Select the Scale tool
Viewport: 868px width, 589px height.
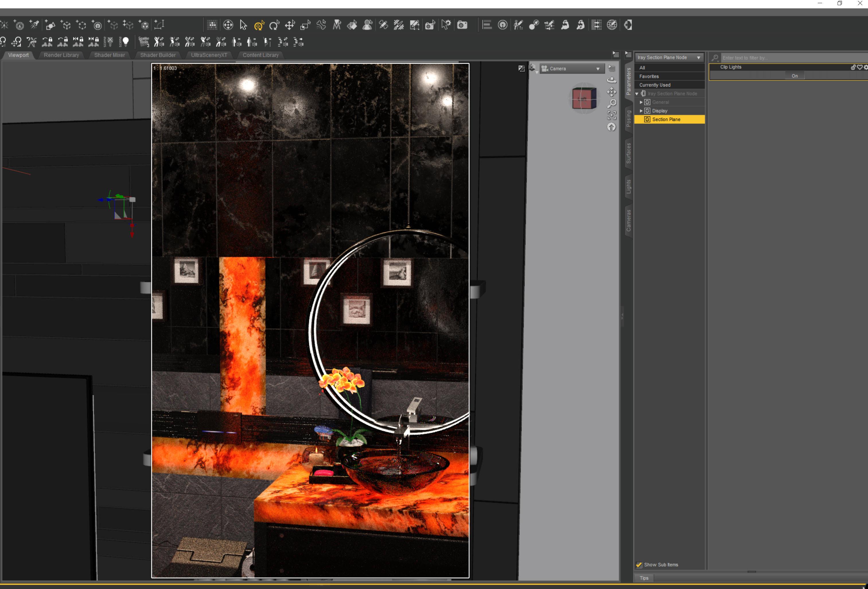[x=305, y=26]
